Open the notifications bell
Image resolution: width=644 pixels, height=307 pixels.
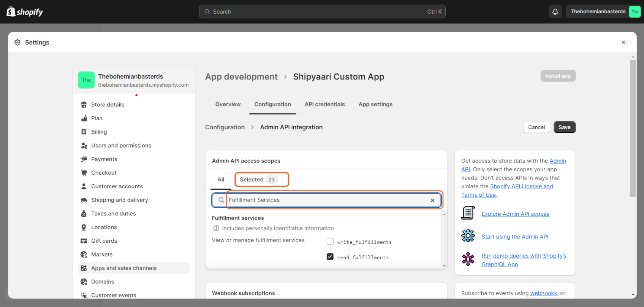pyautogui.click(x=555, y=12)
